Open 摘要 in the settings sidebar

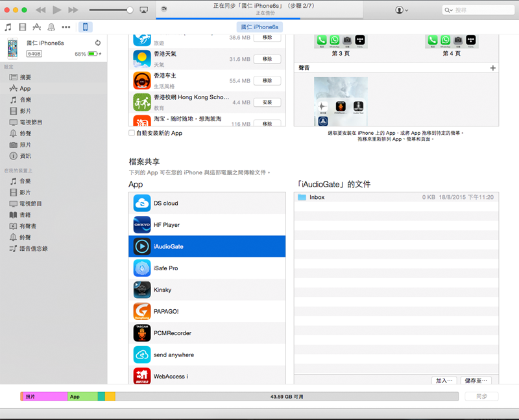pos(54,77)
